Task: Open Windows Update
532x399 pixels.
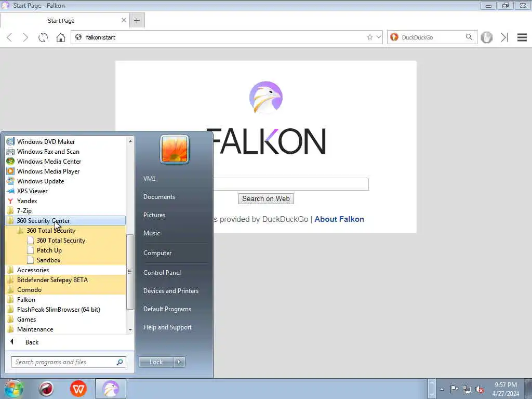Action: click(65, 181)
